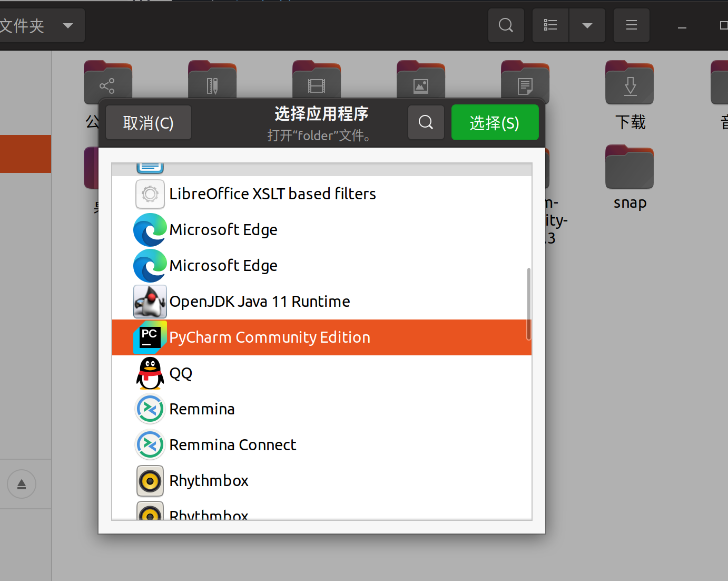The width and height of the screenshot is (728, 581).
Task: Open the hamburger menu in file manager
Action: [632, 25]
